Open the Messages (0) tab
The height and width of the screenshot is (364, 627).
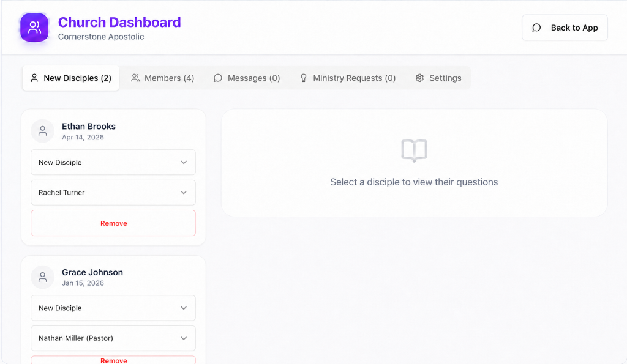[x=247, y=78]
